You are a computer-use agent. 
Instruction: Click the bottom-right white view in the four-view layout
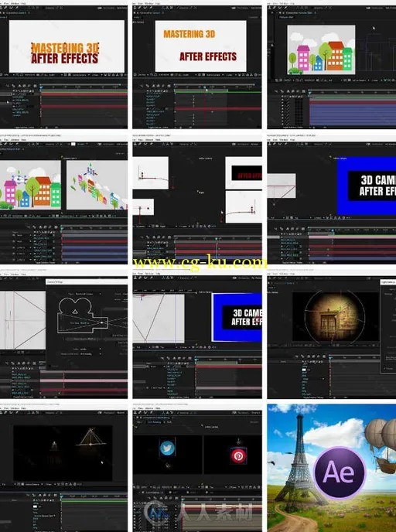pos(244,206)
